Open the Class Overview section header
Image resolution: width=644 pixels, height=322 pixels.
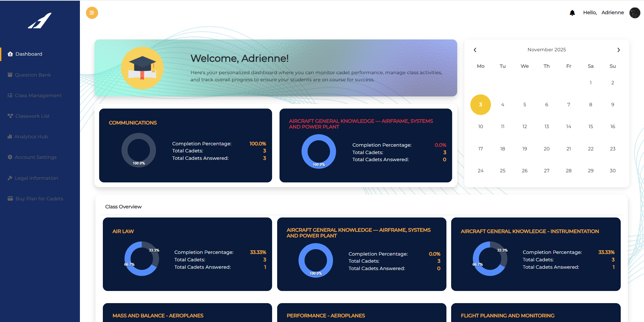pyautogui.click(x=123, y=206)
